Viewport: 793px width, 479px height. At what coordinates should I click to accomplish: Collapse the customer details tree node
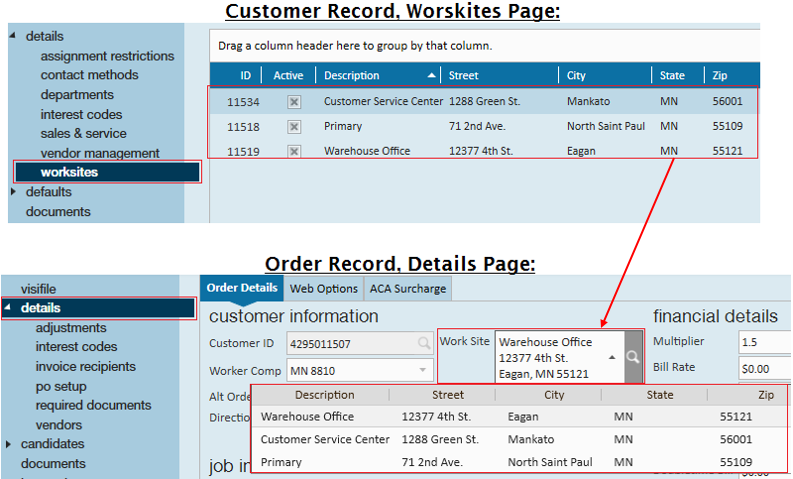[13, 36]
